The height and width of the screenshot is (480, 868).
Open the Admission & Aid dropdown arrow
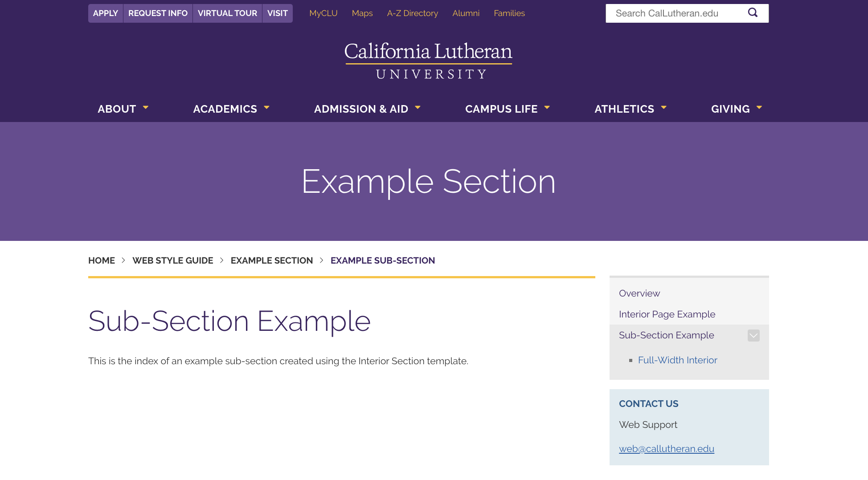418,108
